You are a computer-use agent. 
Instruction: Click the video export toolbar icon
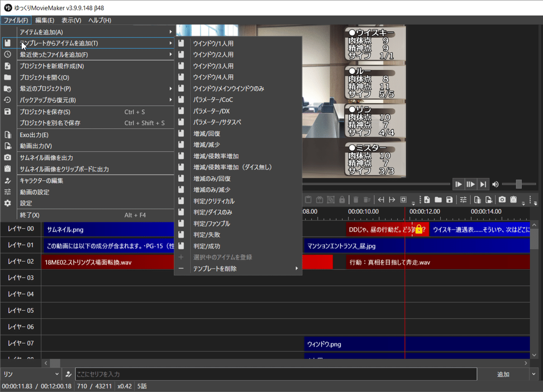(x=488, y=200)
